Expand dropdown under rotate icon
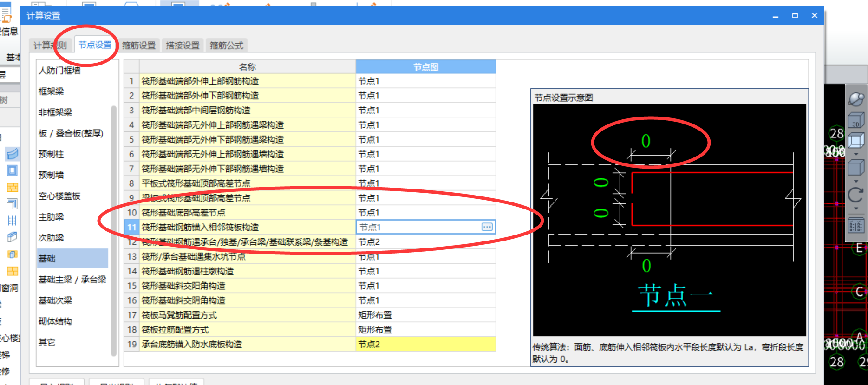 tap(856, 209)
